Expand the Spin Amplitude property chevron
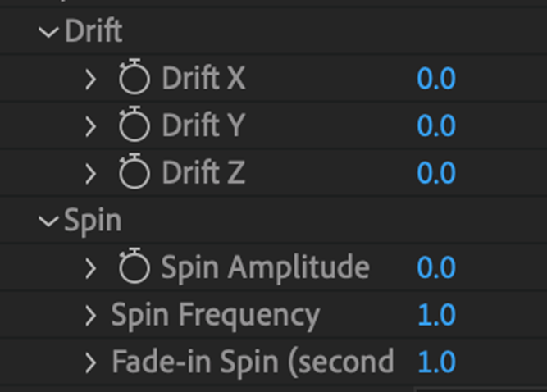The height and width of the screenshot is (392, 547). click(x=91, y=267)
